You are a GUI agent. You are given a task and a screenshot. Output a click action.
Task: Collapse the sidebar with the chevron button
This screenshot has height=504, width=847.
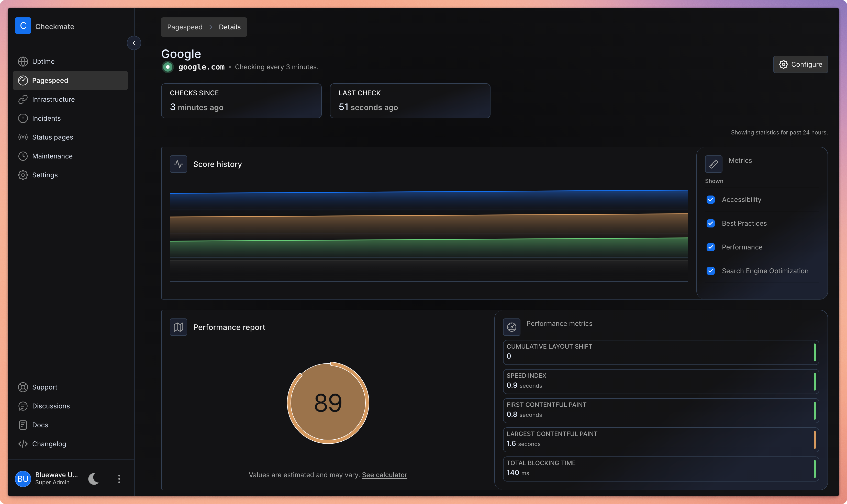click(134, 43)
